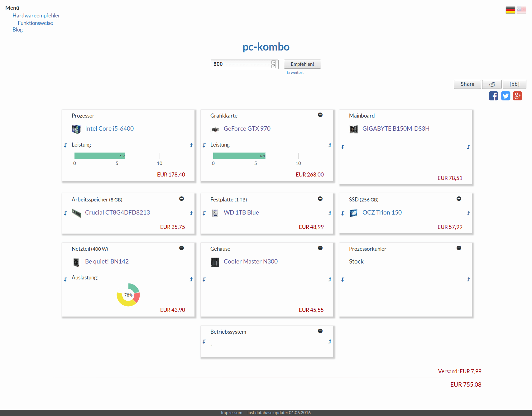
Task: Click the Grafikkarte Leistung bar at 6.1
Action: (239, 156)
